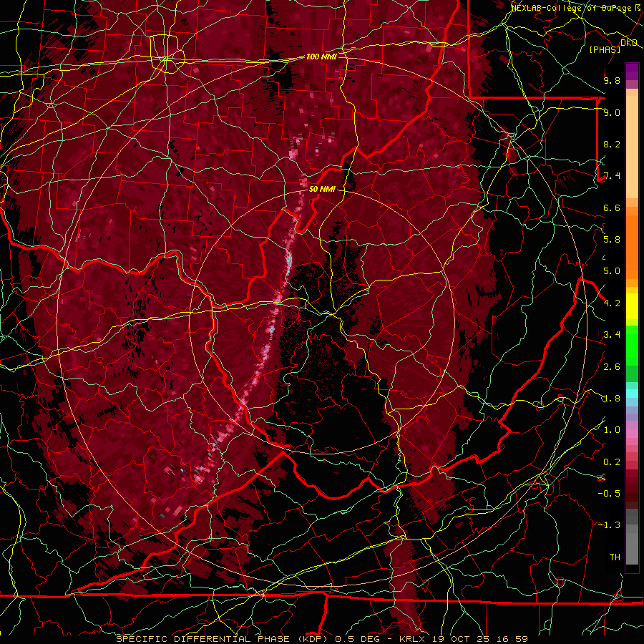Click the 9.8 value on the scale
Image resolution: width=644 pixels, height=644 pixels.
tap(612, 80)
